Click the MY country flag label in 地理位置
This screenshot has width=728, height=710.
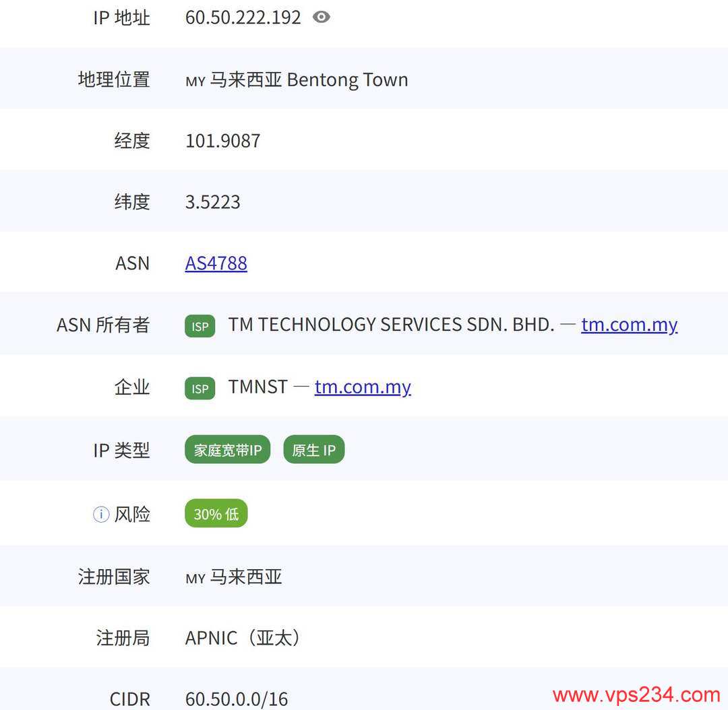(x=195, y=81)
